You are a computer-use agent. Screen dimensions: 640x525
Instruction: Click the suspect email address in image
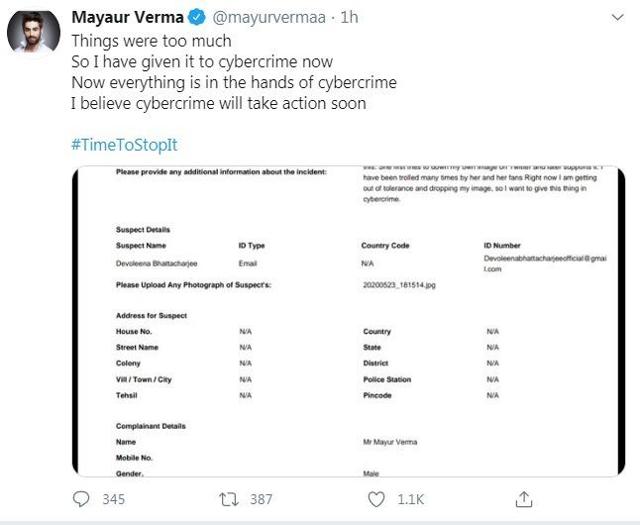click(545, 263)
